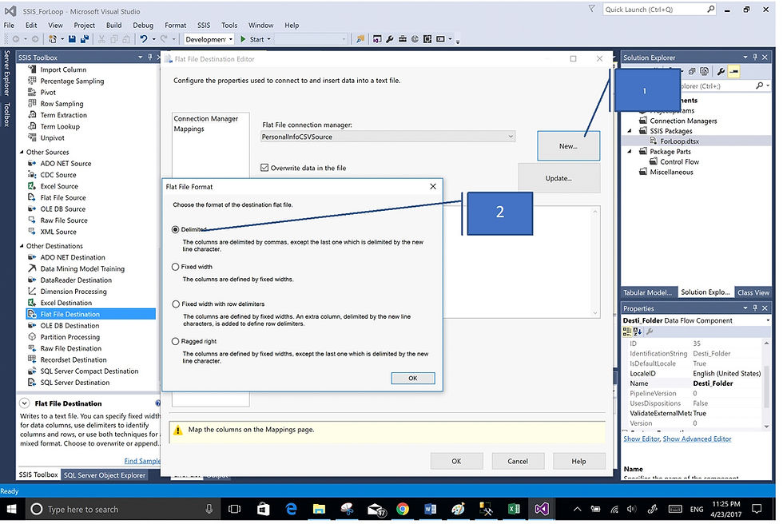Open Excel from the taskbar

[514, 509]
